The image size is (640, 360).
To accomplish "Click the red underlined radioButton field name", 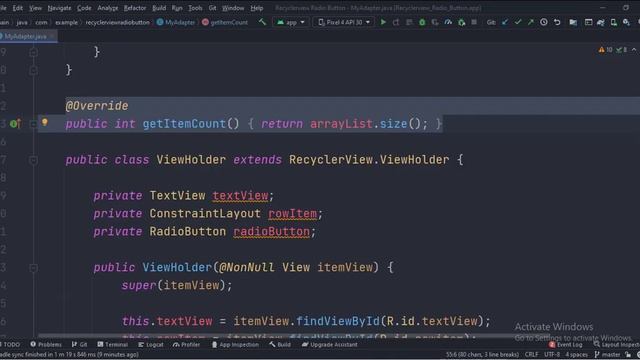I will (x=271, y=231).
